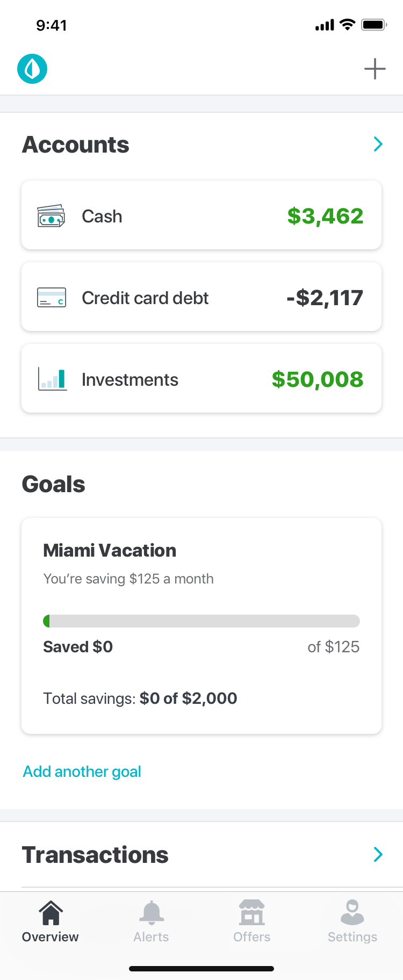Tap the Mint leaf logo icon
Viewport: 403px width, 980px height.
click(32, 69)
